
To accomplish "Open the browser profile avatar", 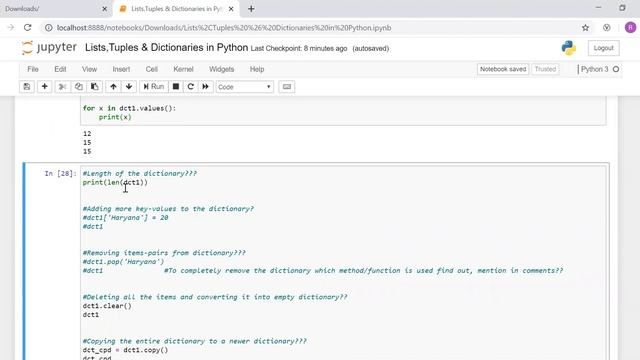I will pyautogui.click(x=630, y=28).
